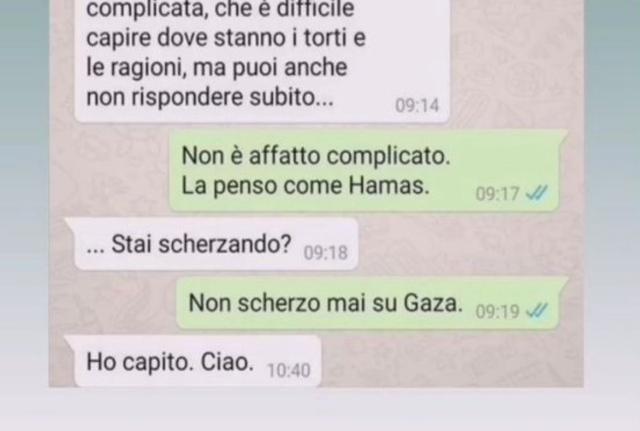Click the double-check icon beside 09:19

tap(536, 311)
